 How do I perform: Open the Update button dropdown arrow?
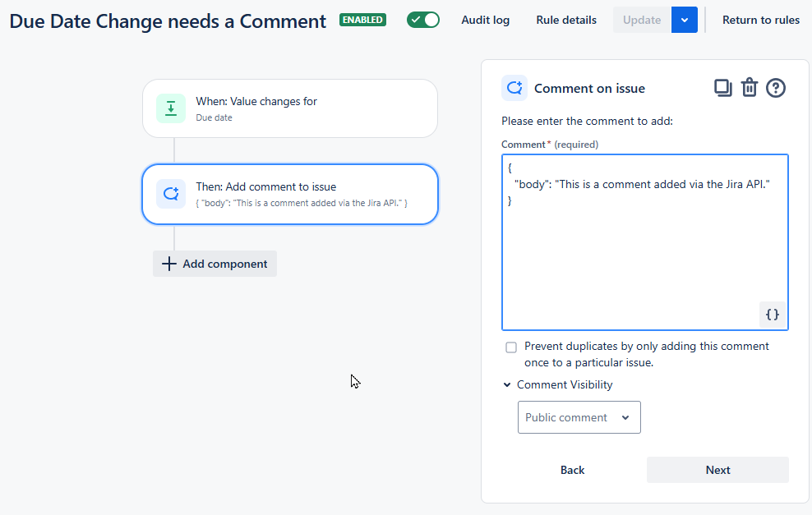684,21
